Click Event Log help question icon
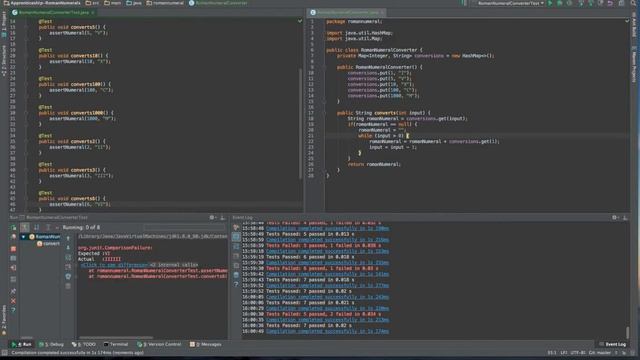The width and height of the screenshot is (640, 360). pos(236,284)
